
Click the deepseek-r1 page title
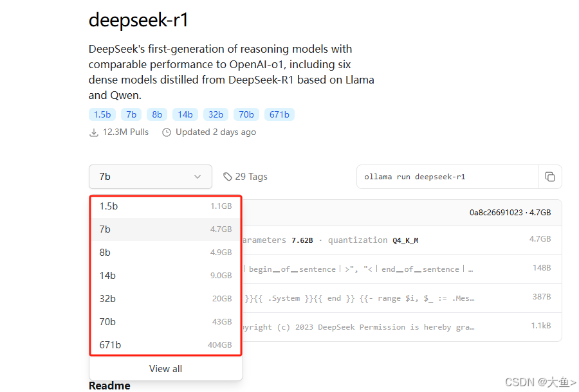(138, 20)
